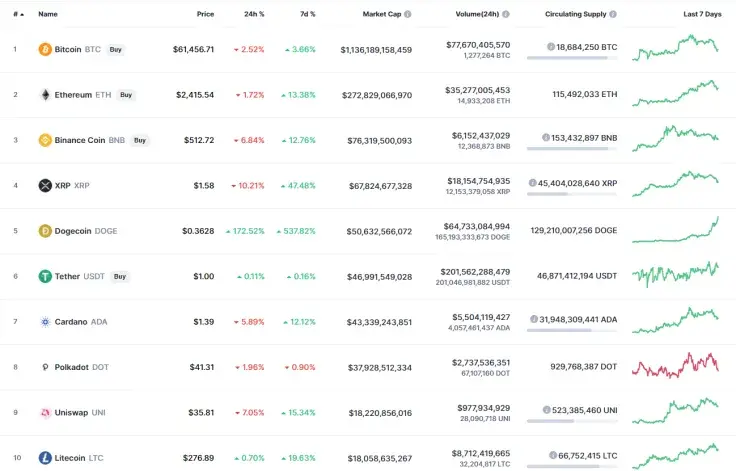The image size is (736, 471).
Task: Sort the table by Price column
Action: point(205,15)
